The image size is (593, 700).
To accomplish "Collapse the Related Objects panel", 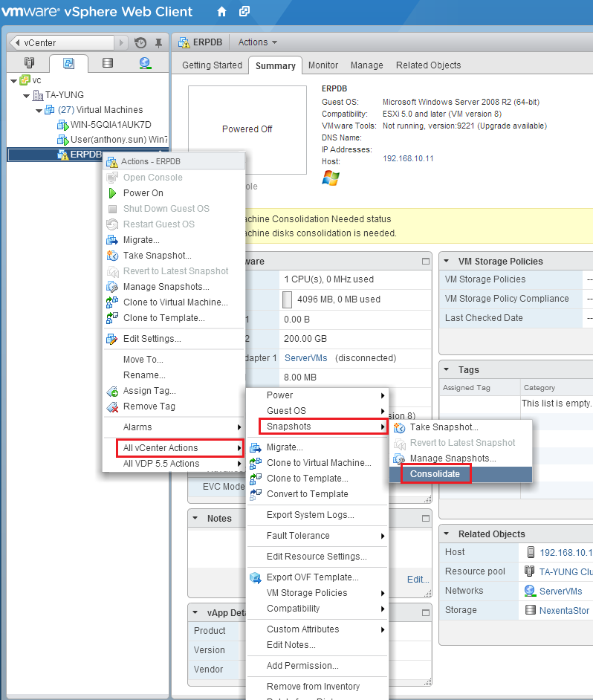I will point(446,534).
